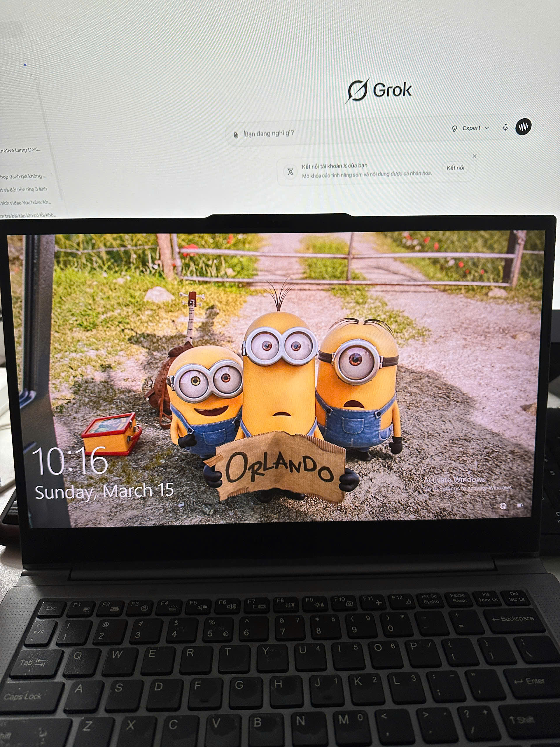Viewport: 560px width, 747px height.
Task: Click the X logo in the connect banner
Action: [x=290, y=172]
